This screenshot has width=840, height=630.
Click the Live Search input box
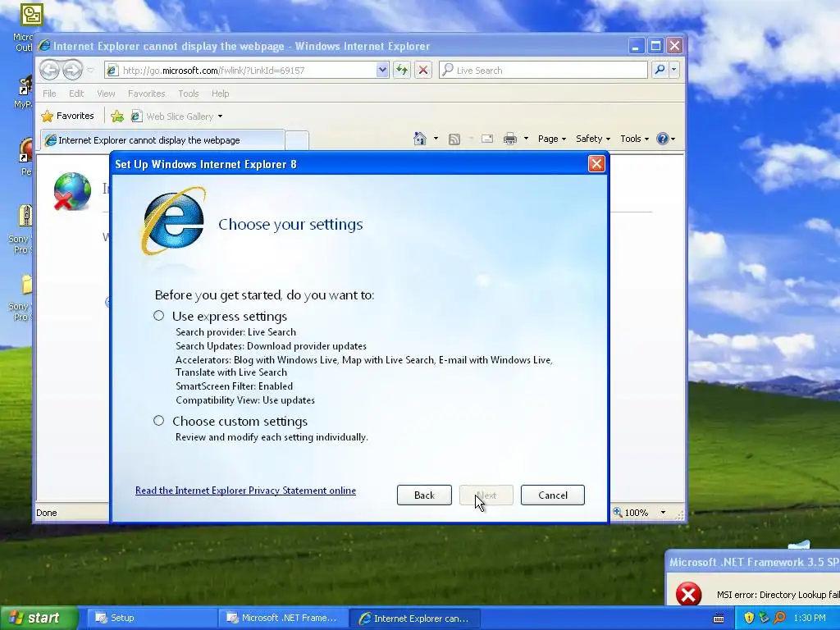pos(543,71)
